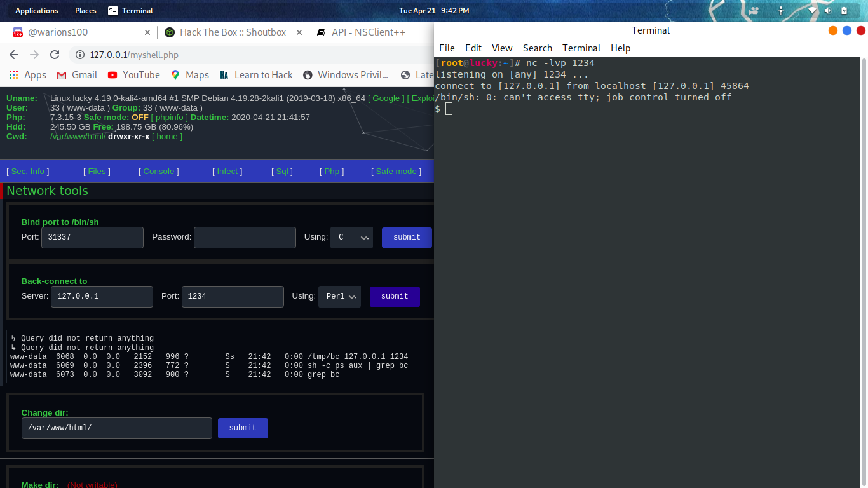Click the phpinfo link
This screenshot has width=868, height=488.
pos(169,118)
